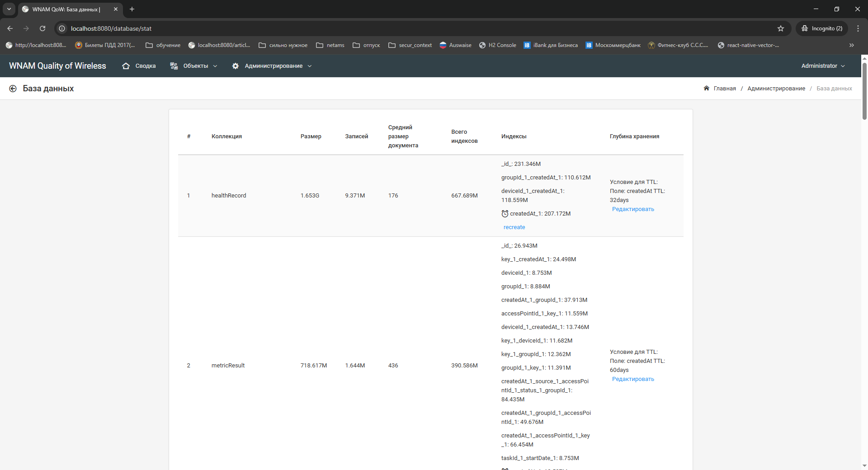Click the taskId_1_startDate_1: 8.753M index
This screenshot has height=470, width=868.
540,458
